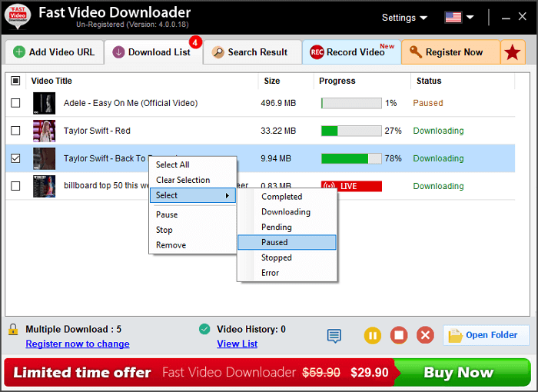Sort by the Status column header
This screenshot has width=538, height=392.
(x=463, y=81)
